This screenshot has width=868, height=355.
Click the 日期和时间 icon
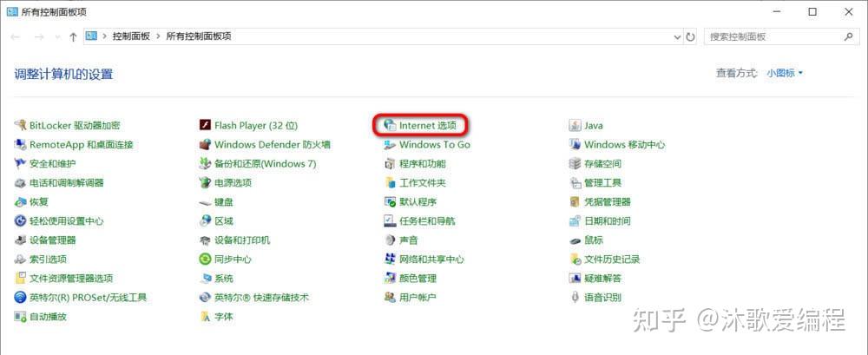pyautogui.click(x=575, y=221)
